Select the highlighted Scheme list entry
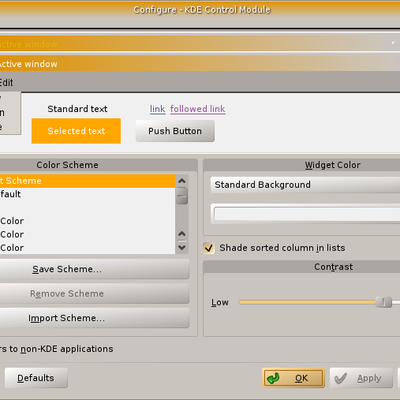Image resolution: width=400 pixels, height=400 pixels. [x=87, y=181]
